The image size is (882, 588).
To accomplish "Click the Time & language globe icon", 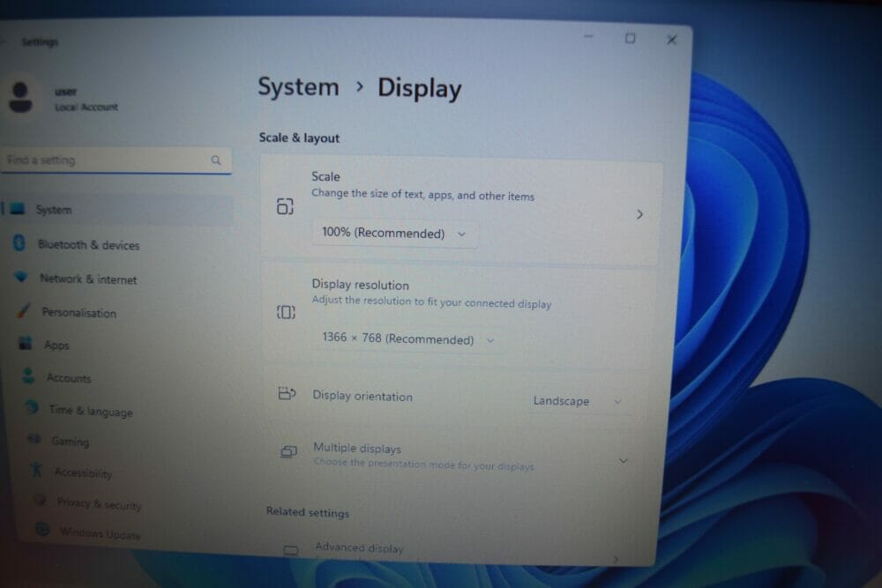I will tap(32, 407).
